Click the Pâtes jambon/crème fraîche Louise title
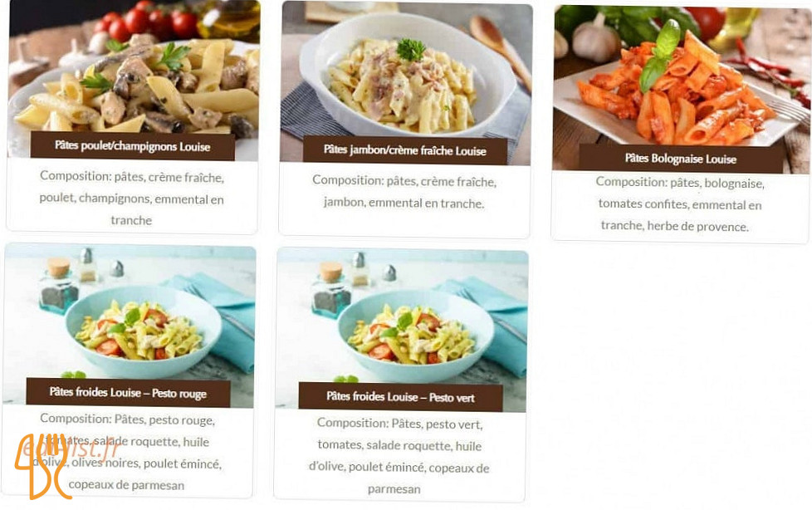The width and height of the screenshot is (812, 510). (405, 150)
